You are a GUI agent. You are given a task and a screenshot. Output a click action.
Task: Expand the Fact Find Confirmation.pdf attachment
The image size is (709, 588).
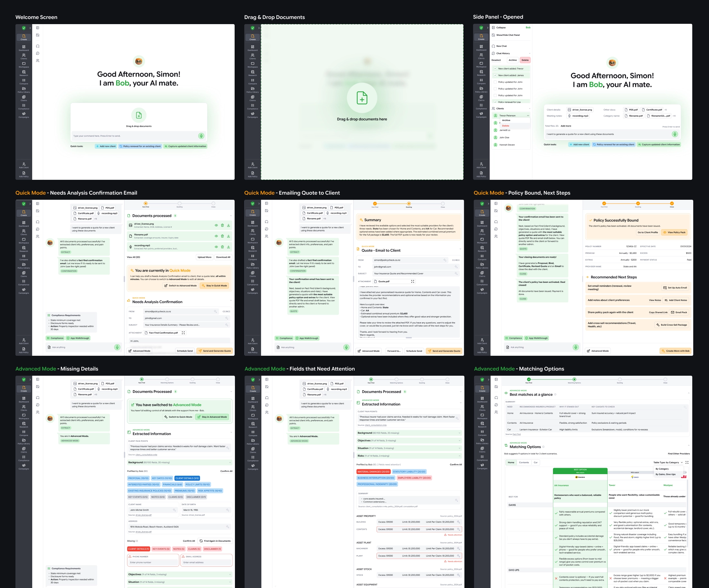pos(183,333)
